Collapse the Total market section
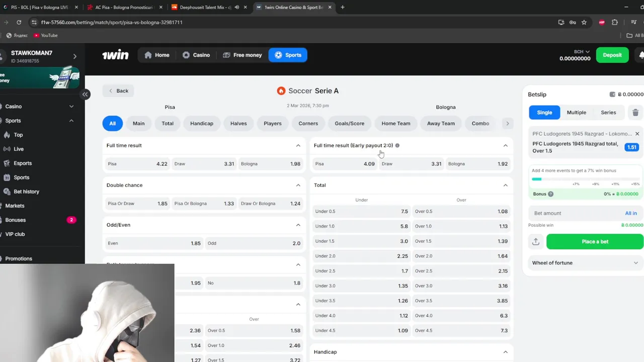644x362 pixels. pos(506,185)
